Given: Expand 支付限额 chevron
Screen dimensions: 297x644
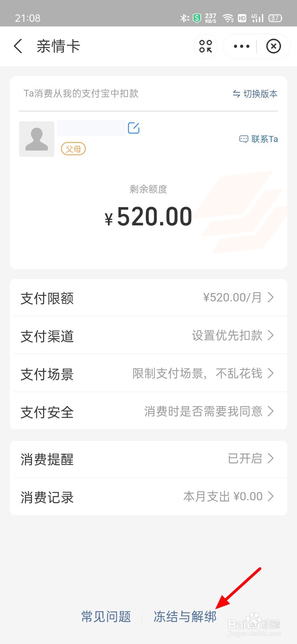Looking at the screenshot, I should click(x=271, y=297).
